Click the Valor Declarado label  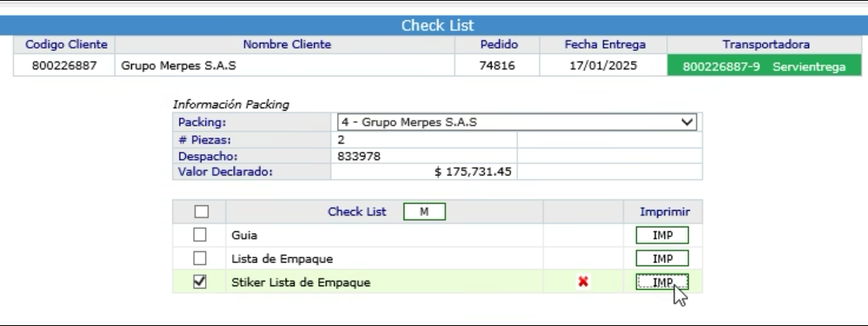pos(225,172)
